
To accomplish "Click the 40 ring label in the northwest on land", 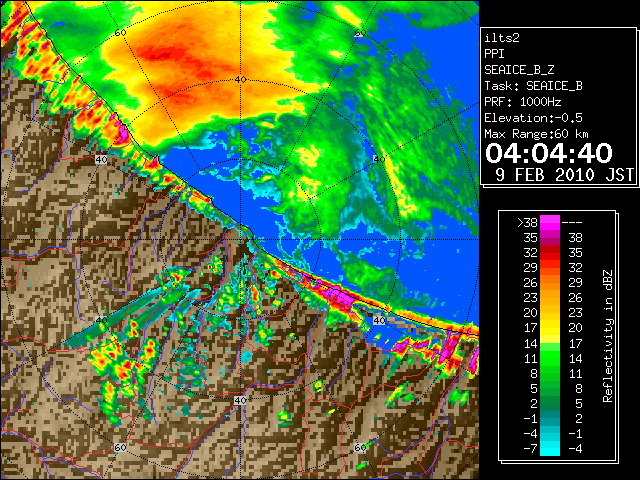I will [101, 159].
